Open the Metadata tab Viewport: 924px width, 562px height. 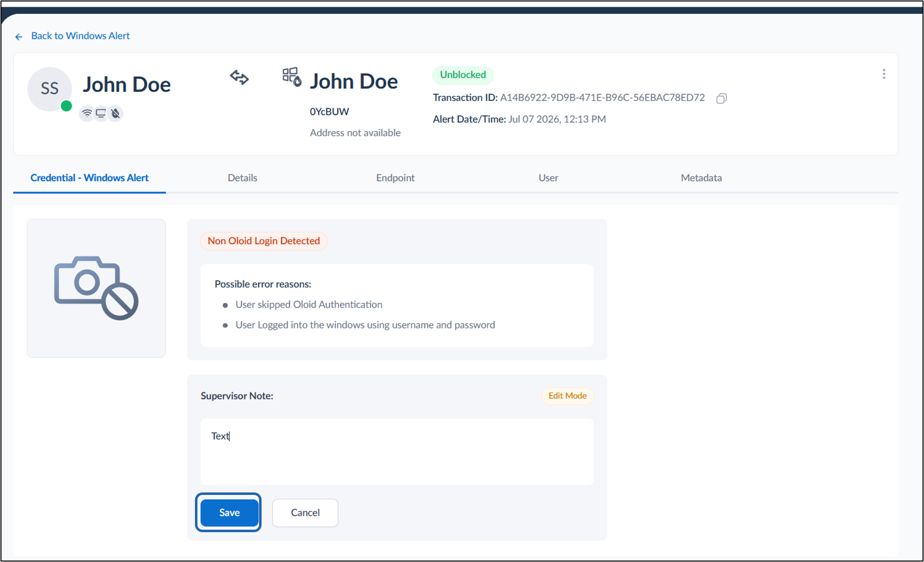(x=701, y=178)
